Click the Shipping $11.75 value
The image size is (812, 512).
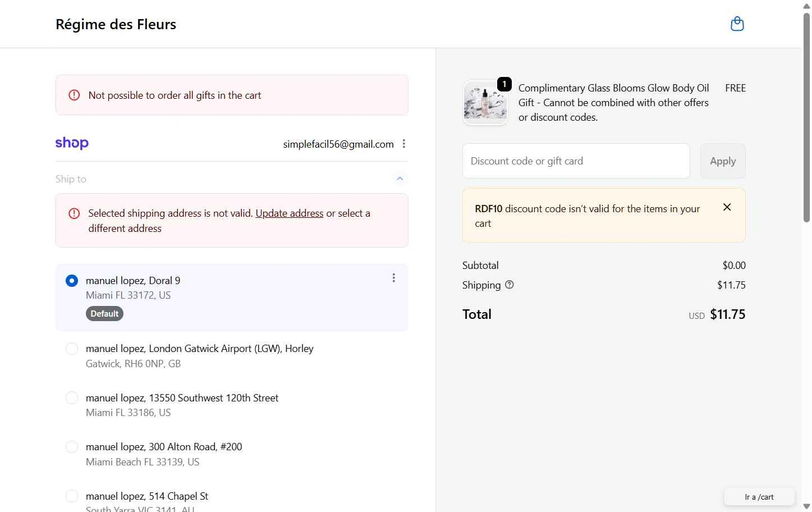coord(731,285)
